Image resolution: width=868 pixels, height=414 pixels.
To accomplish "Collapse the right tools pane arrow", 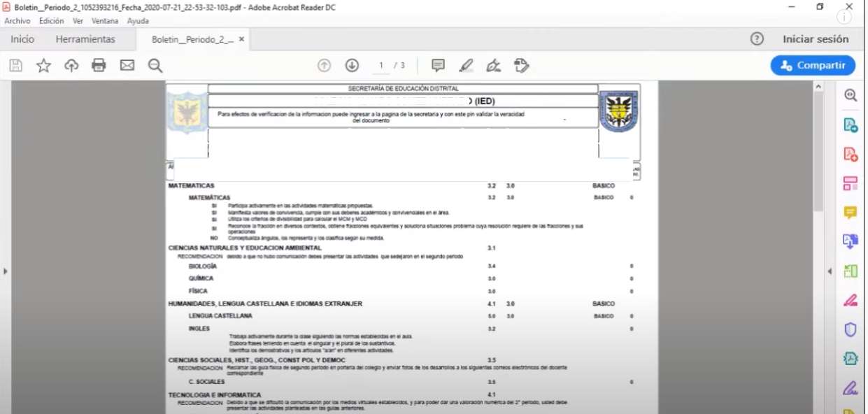I will pos(830,271).
